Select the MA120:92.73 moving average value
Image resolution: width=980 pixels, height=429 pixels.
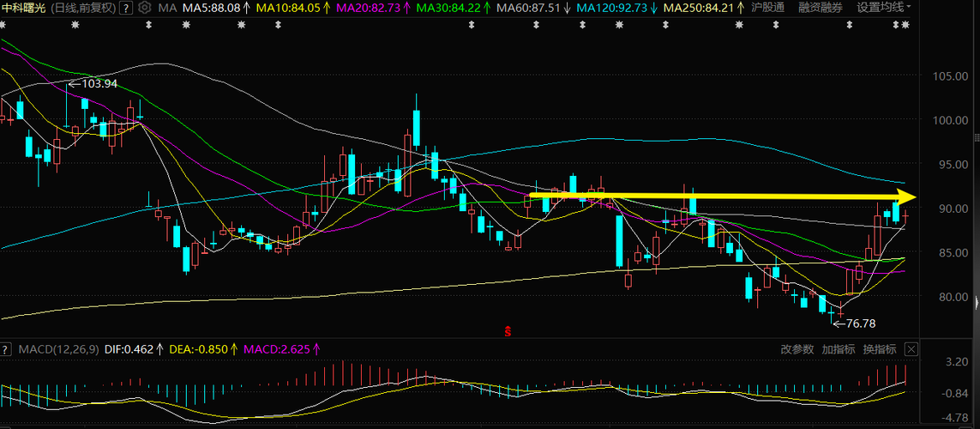(611, 8)
